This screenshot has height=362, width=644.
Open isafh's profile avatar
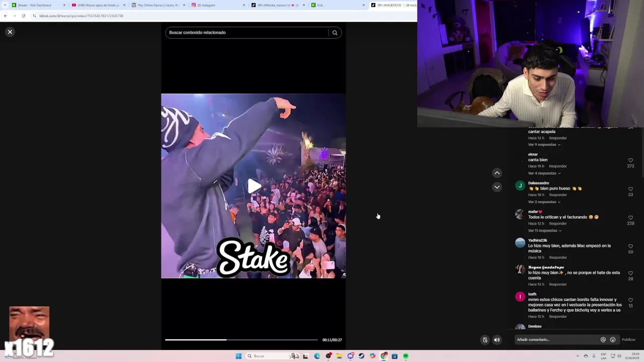520,297
